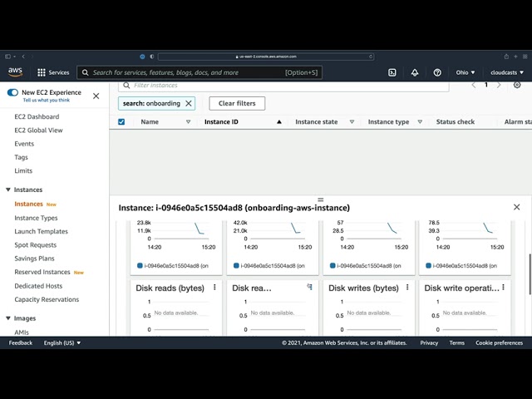
Task: Open the Disk writes (bytes) widget menu
Action: tap(407, 288)
